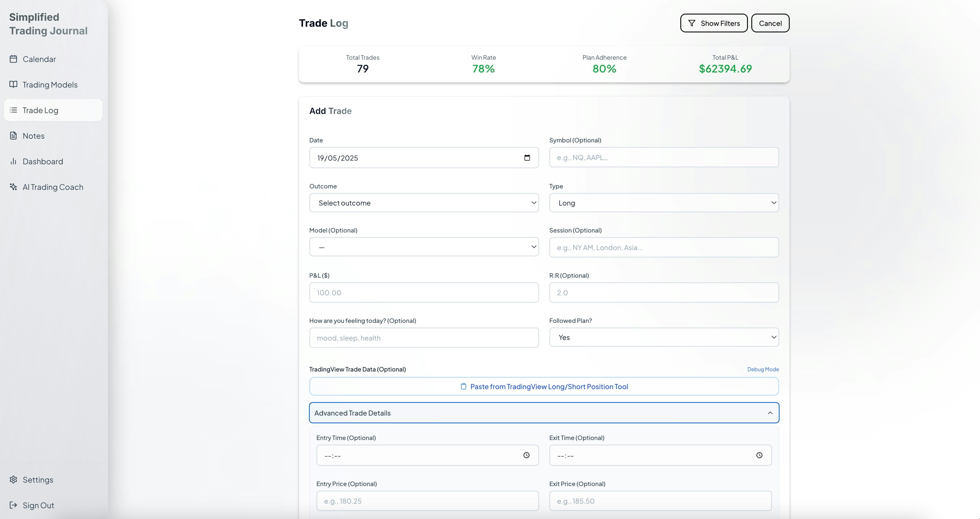Click the Show Filters button
The height and width of the screenshot is (519, 980).
(x=713, y=23)
